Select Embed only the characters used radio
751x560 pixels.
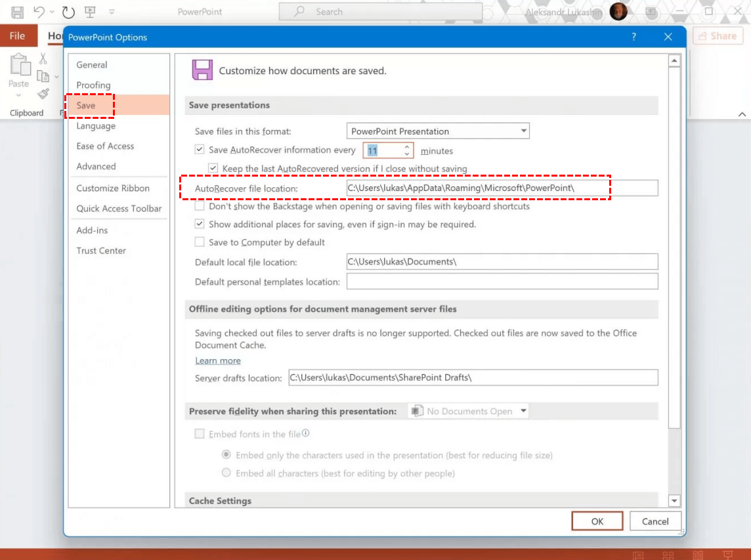(226, 454)
